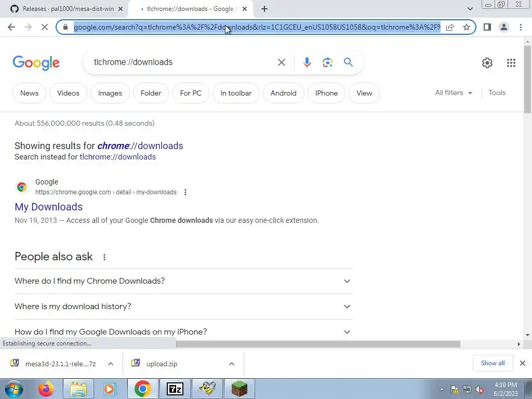Open the three-dot menu beside the My Downloads result
Viewport: 532px width, 399px height.
tap(185, 192)
